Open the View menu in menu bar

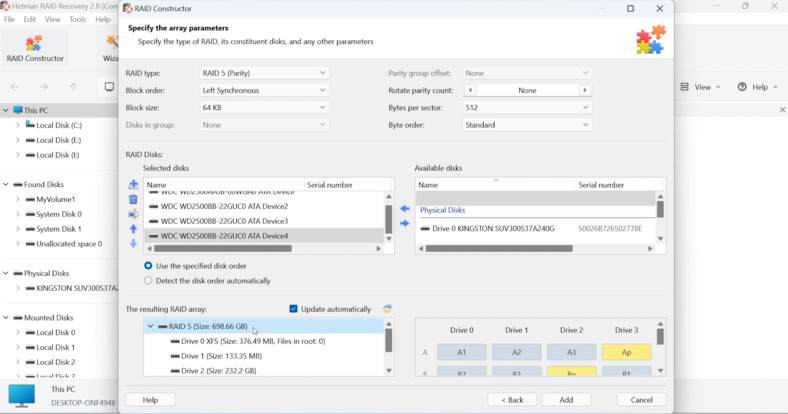coord(52,19)
